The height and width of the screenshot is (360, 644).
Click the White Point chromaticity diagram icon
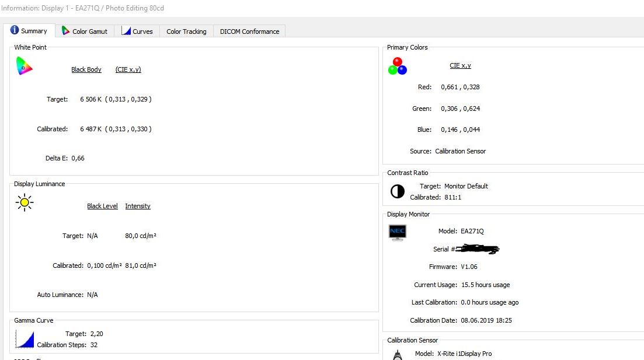24,67
